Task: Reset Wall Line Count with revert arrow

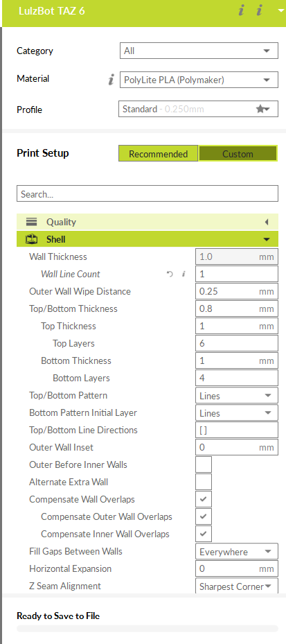Action: 170,274
